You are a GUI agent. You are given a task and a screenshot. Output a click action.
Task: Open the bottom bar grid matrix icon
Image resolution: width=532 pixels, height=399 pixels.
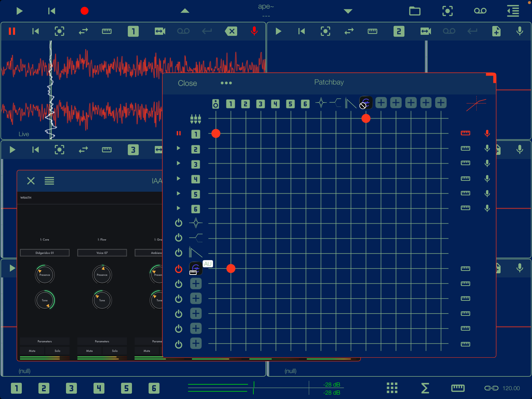(x=392, y=388)
